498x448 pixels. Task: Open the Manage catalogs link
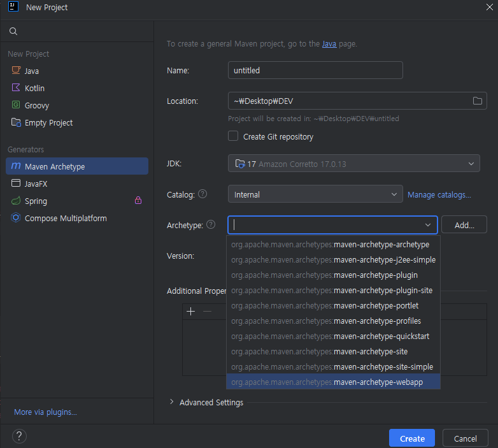pyautogui.click(x=439, y=195)
